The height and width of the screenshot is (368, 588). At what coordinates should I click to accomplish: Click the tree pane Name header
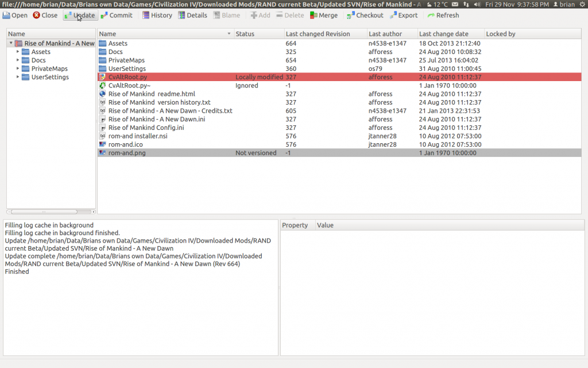tap(51, 34)
